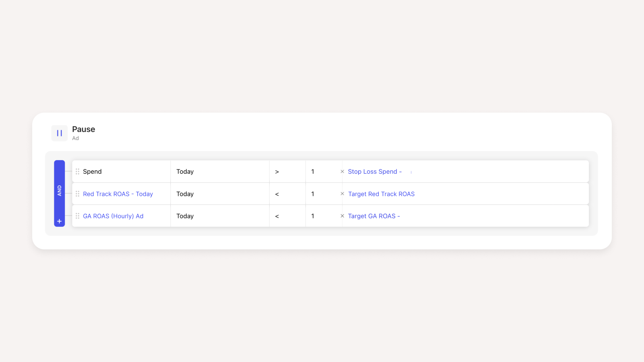Change the Today time range in GA ROAS row
The height and width of the screenshot is (362, 644).
coord(220,216)
